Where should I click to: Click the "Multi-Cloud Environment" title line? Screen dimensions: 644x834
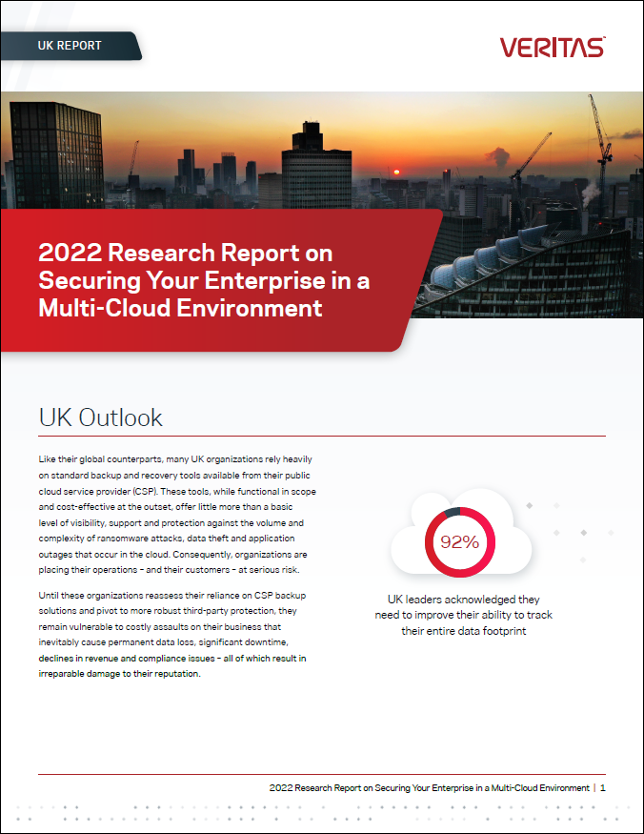pos(180,308)
